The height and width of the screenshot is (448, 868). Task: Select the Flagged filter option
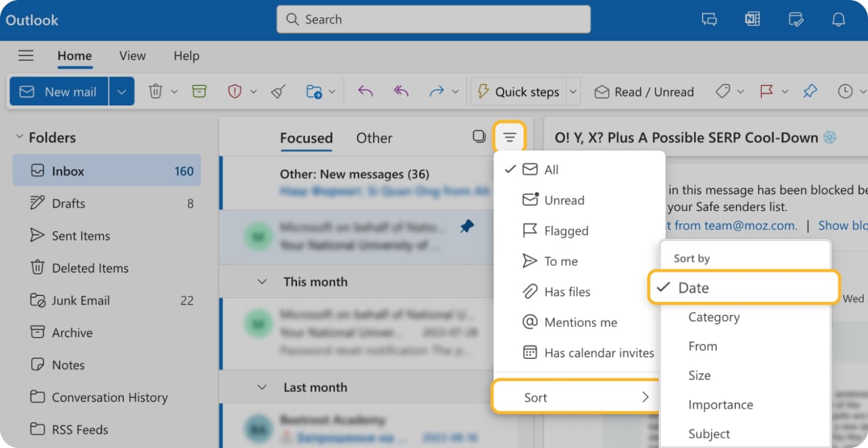(564, 230)
